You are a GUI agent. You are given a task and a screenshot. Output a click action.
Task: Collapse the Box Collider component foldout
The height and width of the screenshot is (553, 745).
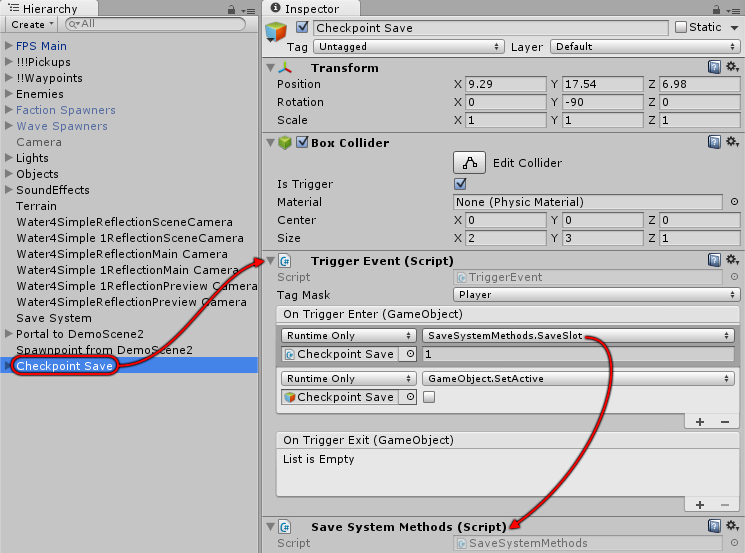pos(270,143)
